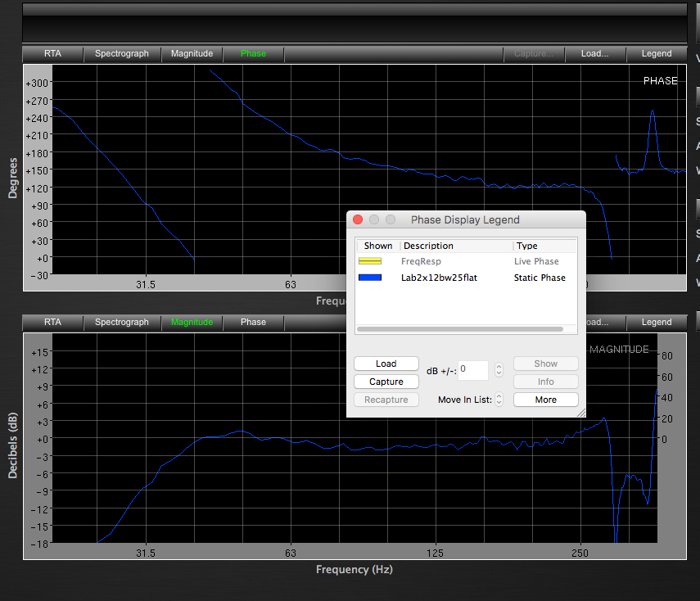
Task: Select Spectrograph tab in lower plot
Action: (x=122, y=323)
